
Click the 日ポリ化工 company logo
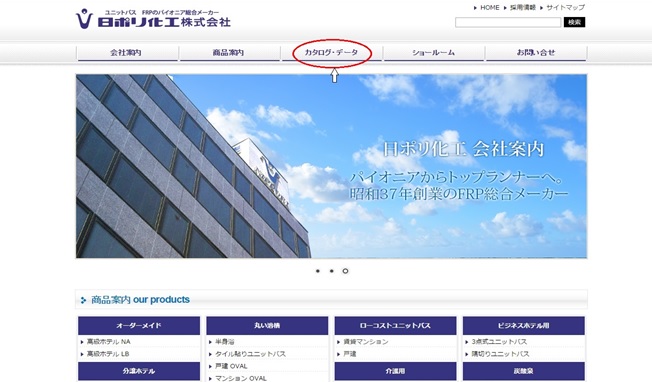[x=153, y=19]
